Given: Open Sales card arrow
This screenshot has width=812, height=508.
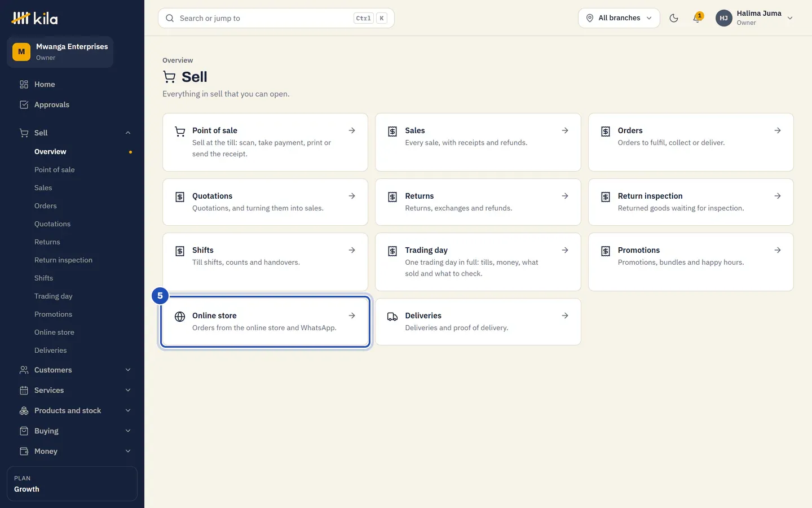Looking at the screenshot, I should click(565, 130).
